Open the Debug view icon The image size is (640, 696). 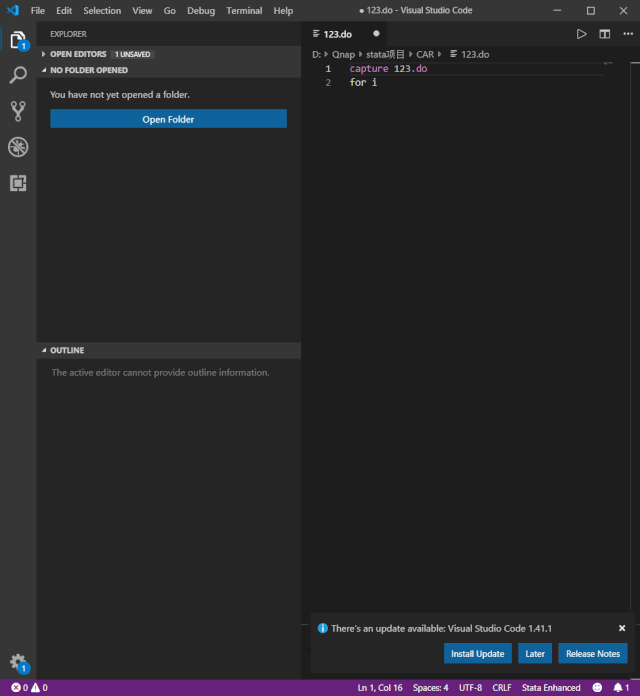18,147
